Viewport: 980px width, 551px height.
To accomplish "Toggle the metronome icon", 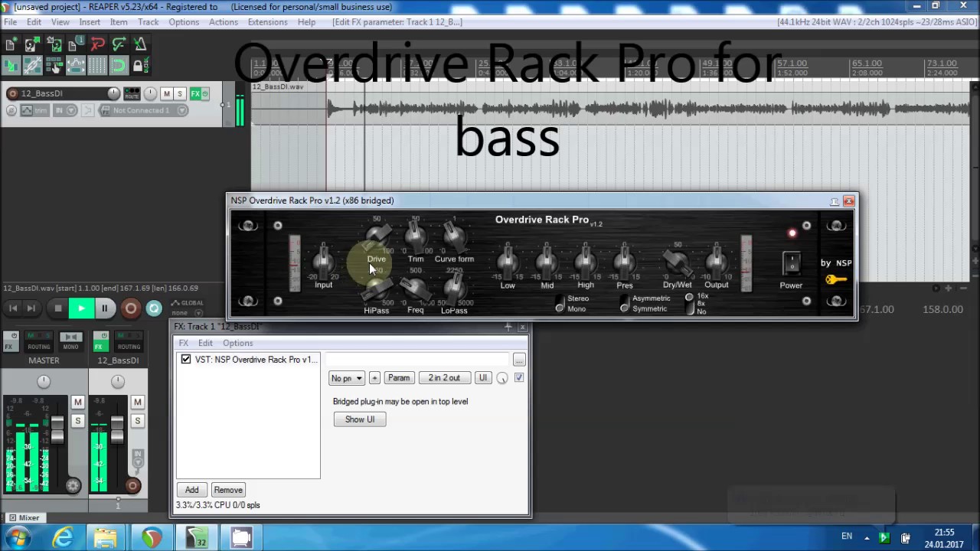I will (x=140, y=45).
